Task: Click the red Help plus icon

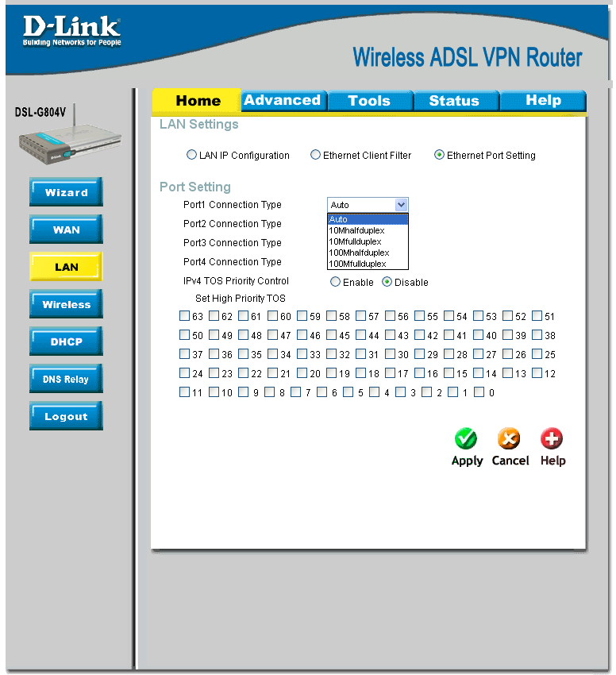Action: (552, 438)
